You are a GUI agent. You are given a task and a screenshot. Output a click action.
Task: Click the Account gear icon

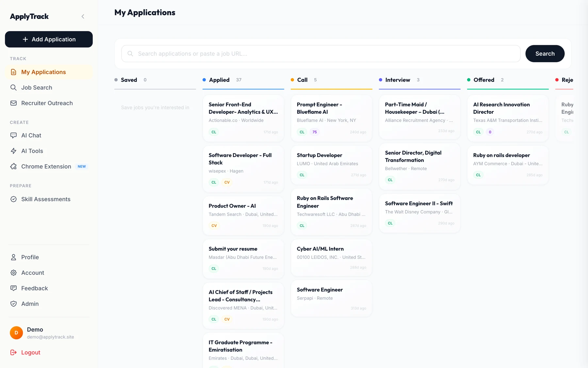(x=13, y=272)
